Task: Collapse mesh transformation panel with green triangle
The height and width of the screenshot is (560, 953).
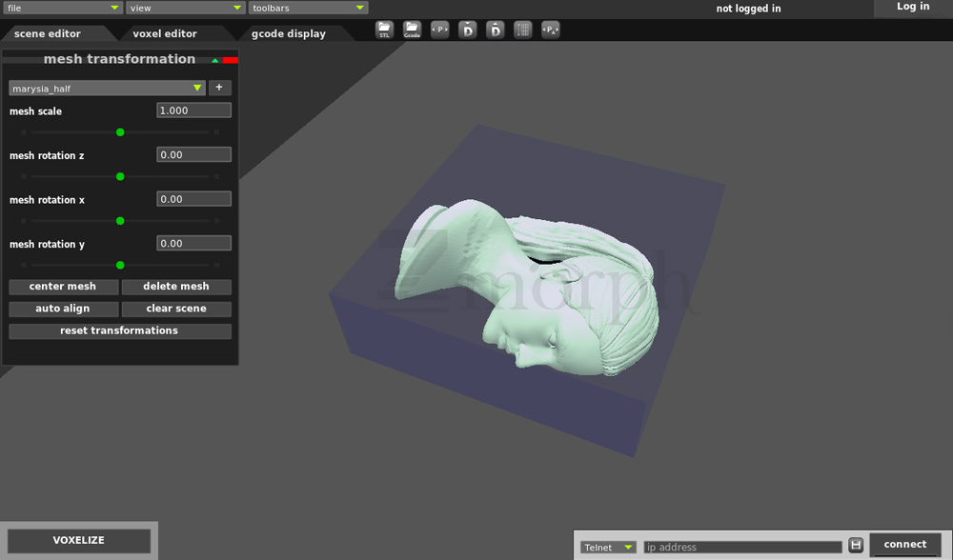Action: tap(215, 60)
